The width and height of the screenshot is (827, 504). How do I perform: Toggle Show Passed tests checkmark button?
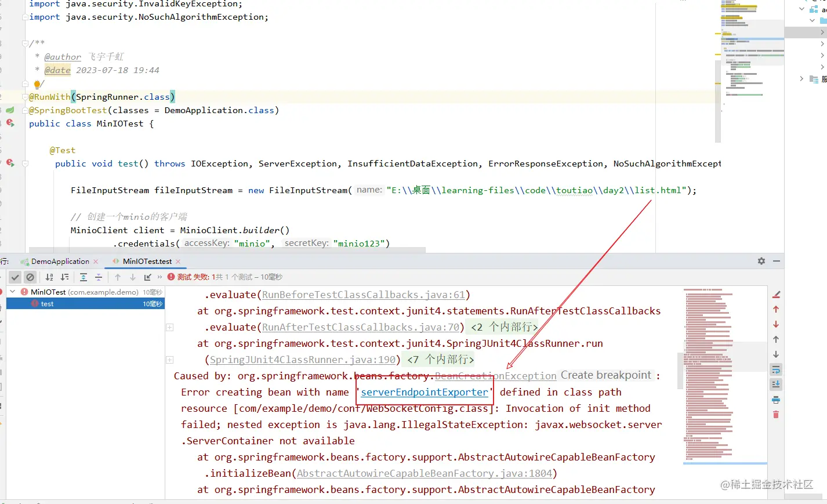16,277
